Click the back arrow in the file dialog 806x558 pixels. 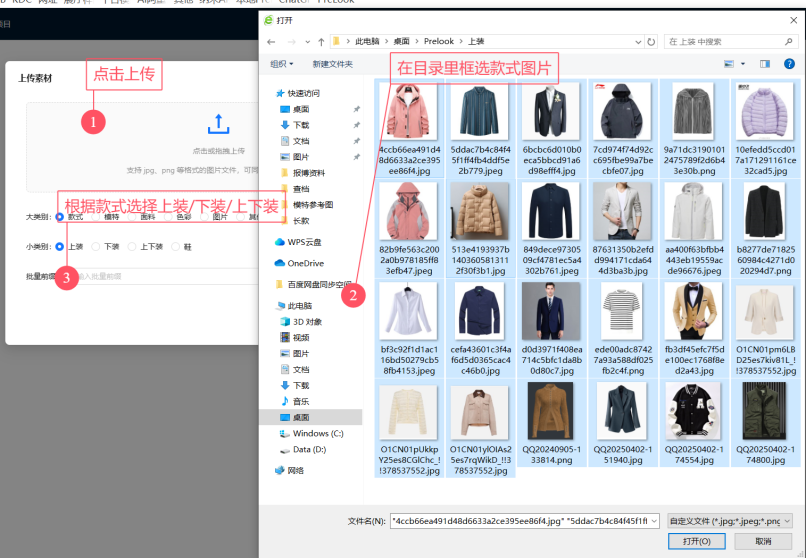270,41
